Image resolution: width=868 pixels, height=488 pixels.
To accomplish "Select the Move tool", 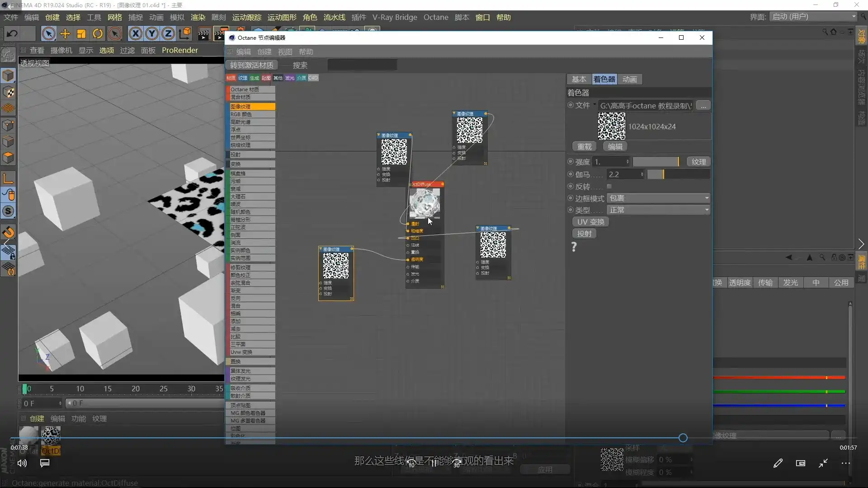I will [65, 33].
